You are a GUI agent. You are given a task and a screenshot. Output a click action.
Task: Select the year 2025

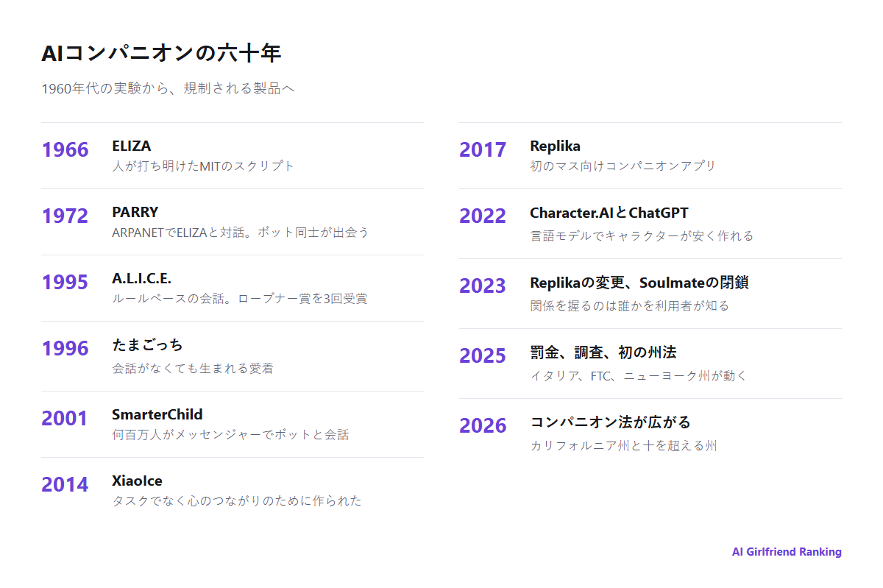click(483, 356)
